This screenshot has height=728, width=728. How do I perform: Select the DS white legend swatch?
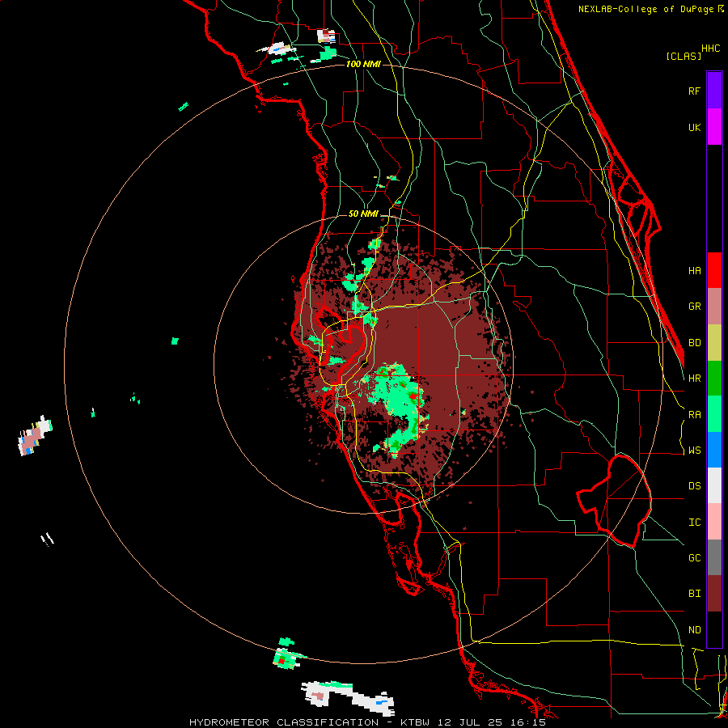(714, 485)
